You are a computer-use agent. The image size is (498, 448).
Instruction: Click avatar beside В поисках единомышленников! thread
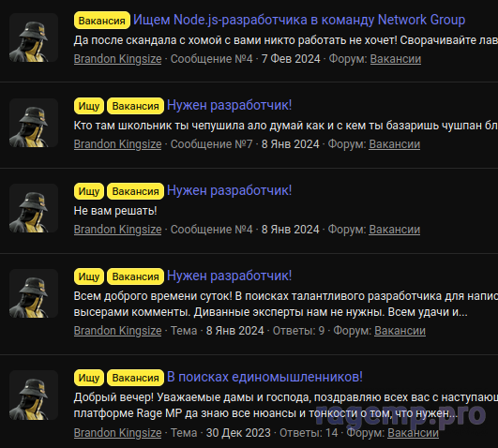(x=34, y=395)
